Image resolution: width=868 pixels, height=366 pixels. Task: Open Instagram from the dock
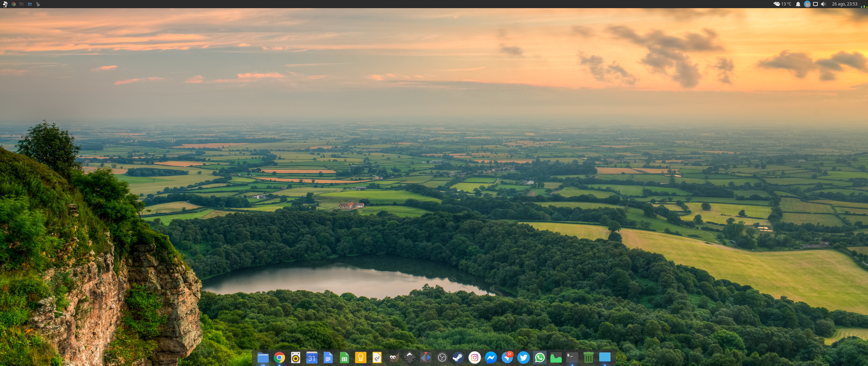[x=474, y=358]
